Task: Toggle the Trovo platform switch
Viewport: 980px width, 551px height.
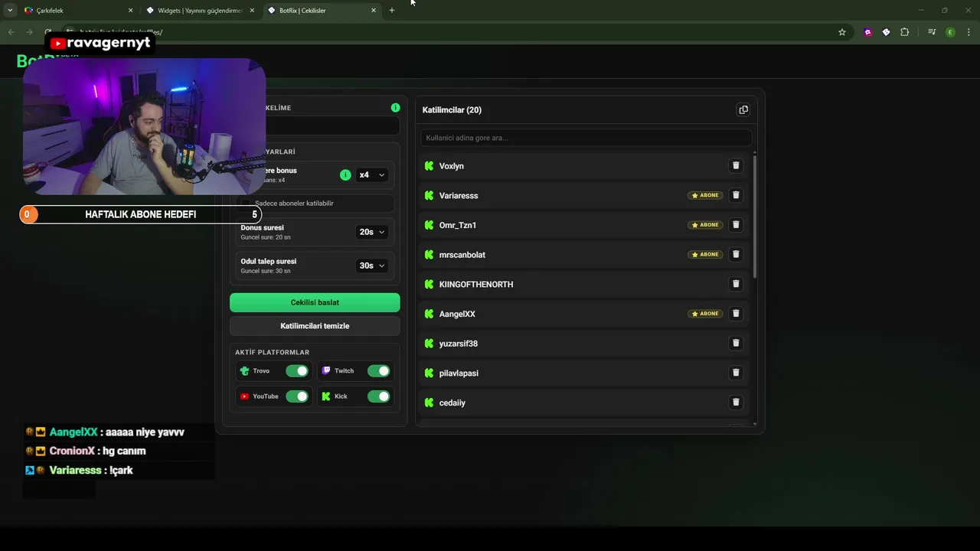Action: (x=296, y=371)
